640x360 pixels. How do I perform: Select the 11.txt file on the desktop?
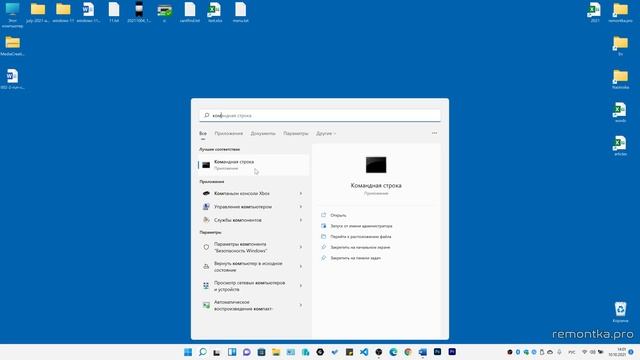[x=114, y=12]
